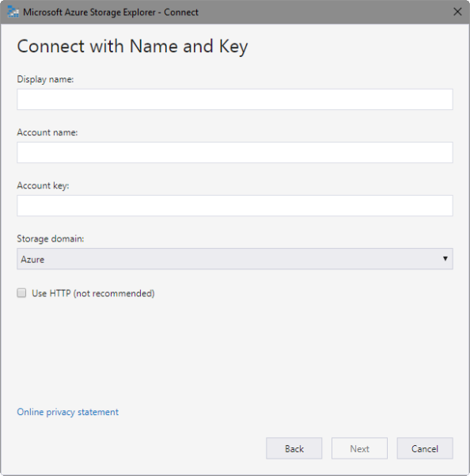The height and width of the screenshot is (476, 470).
Task: Click the title bar text 'Microsoft Azure Storage Explorer'
Action: [x=89, y=12]
